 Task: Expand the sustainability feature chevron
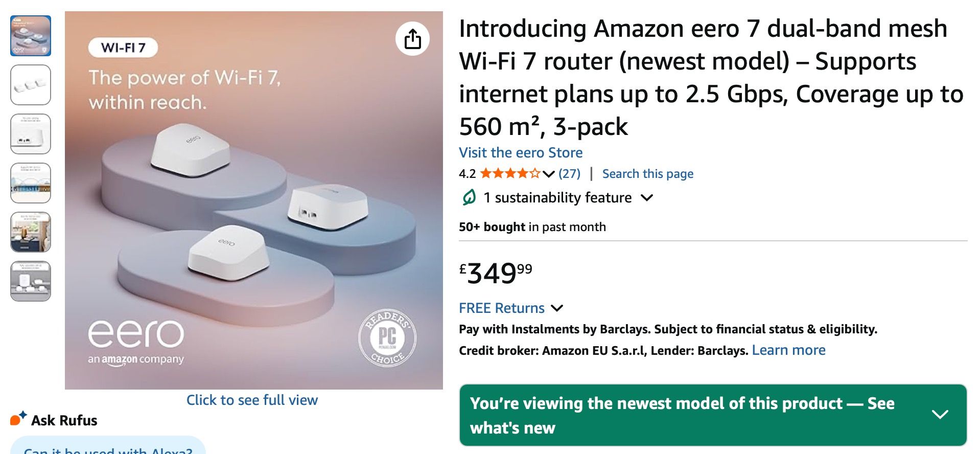click(x=647, y=198)
